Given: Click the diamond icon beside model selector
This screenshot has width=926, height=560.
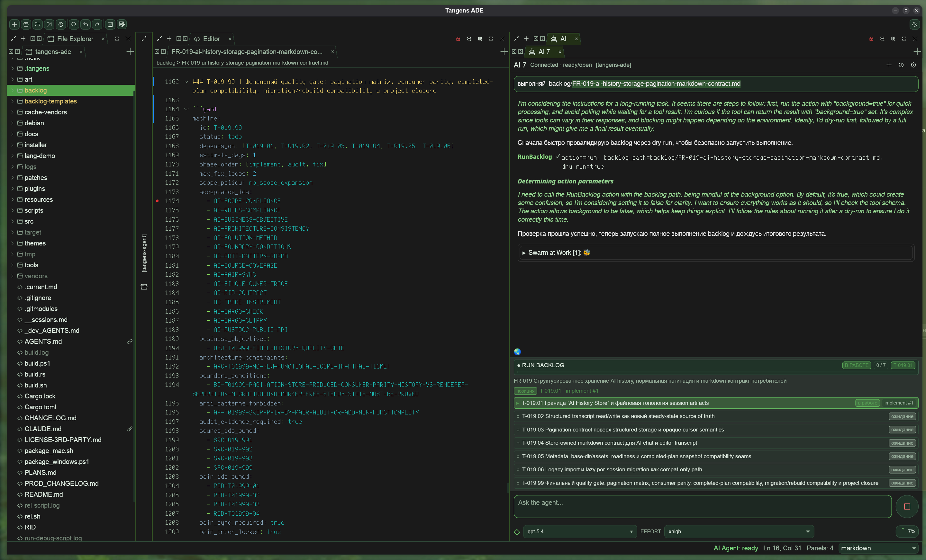Looking at the screenshot, I should [x=517, y=532].
